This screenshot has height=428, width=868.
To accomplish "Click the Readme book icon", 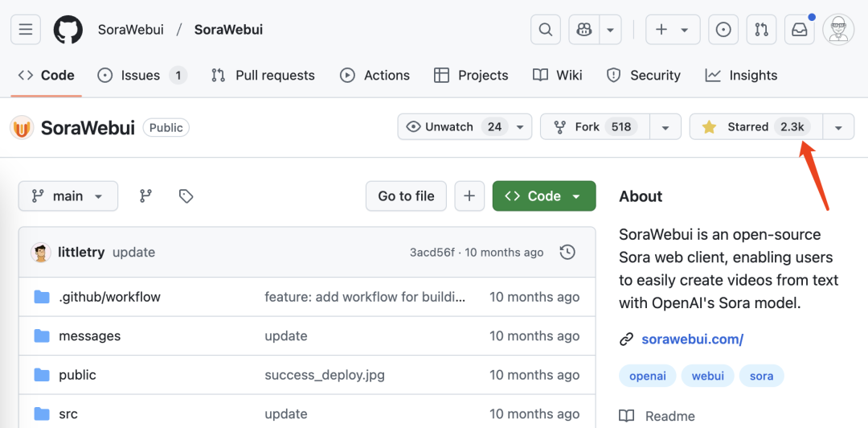I will 626,416.
